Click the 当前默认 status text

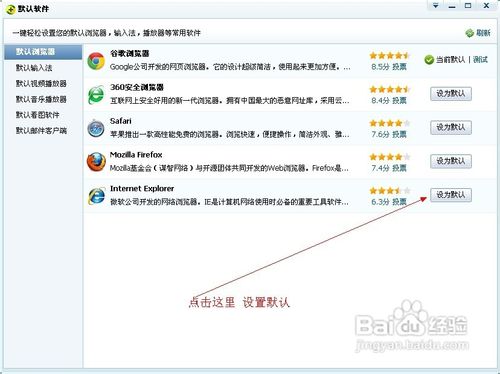(450, 60)
